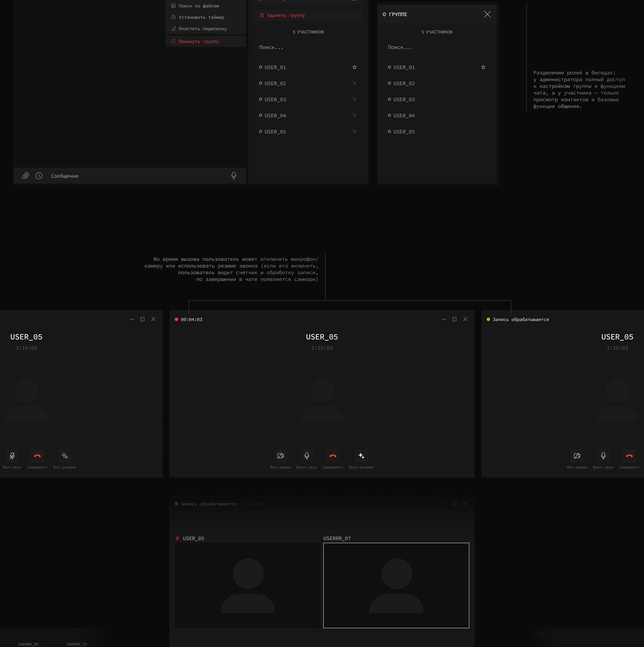Viewport: 644px width, 647px height.
Task: Close the О ГРУППЕ panel
Action: [x=487, y=14]
